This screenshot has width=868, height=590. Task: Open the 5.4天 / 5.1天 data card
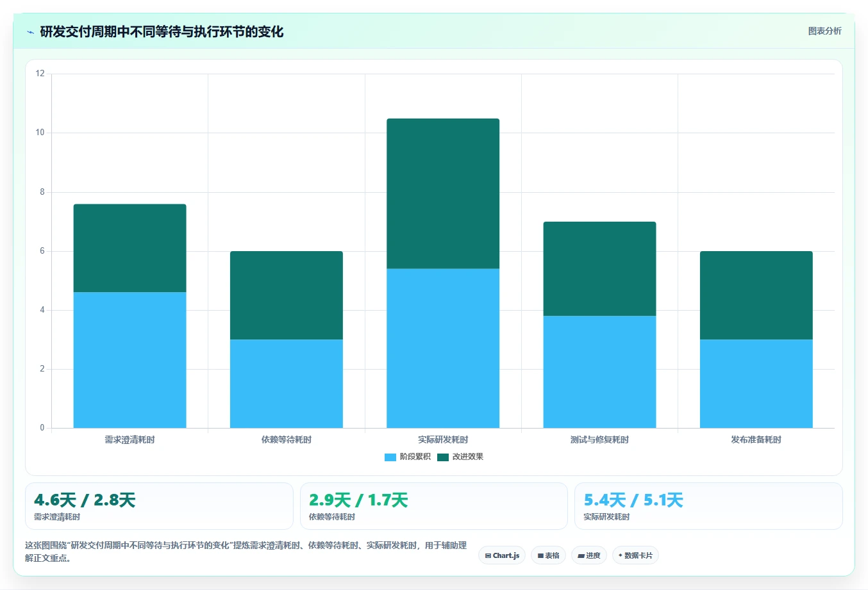(x=708, y=506)
